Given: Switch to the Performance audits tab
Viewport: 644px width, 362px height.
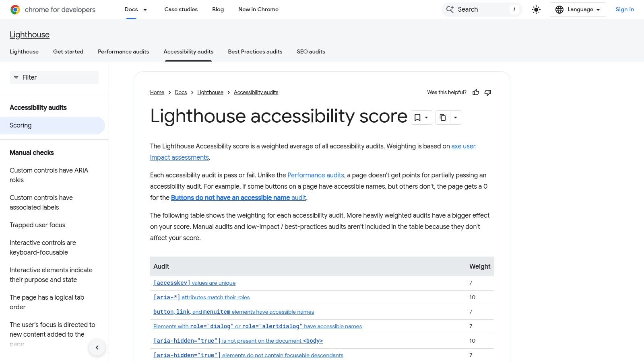Looking at the screenshot, I should point(123,51).
